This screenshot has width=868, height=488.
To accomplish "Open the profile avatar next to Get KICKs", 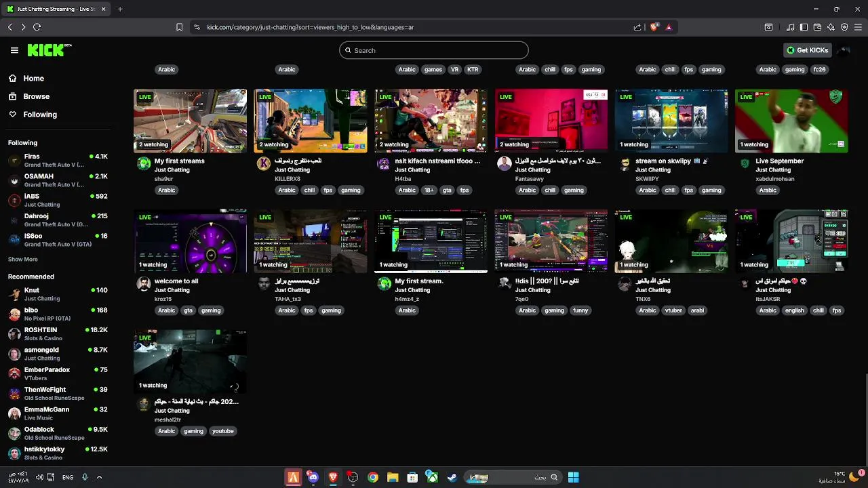I will pos(844,50).
